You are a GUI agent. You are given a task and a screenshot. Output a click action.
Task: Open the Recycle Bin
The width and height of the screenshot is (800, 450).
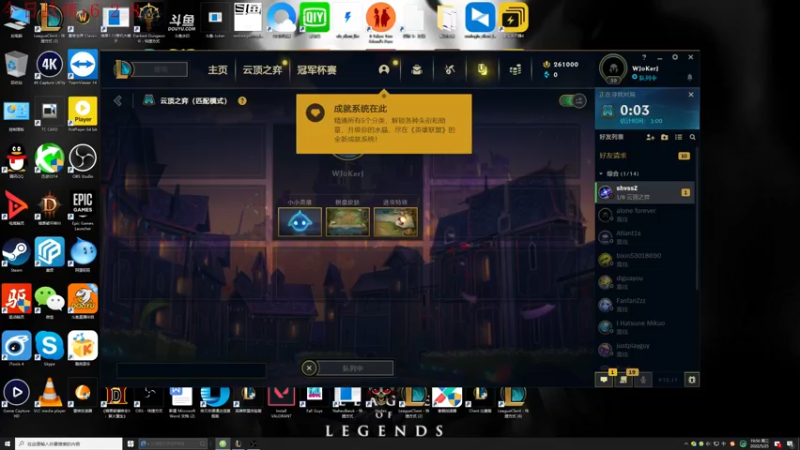point(16,67)
